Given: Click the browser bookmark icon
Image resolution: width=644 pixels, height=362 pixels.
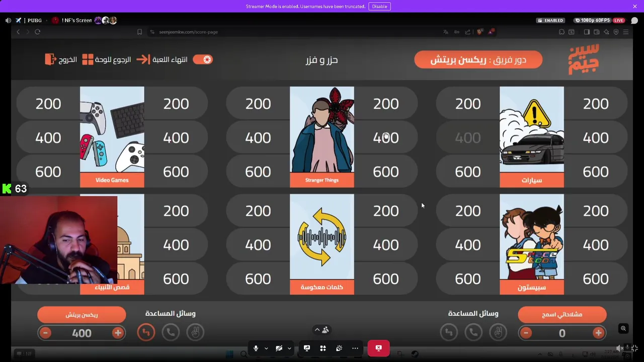Looking at the screenshot, I should (139, 32).
